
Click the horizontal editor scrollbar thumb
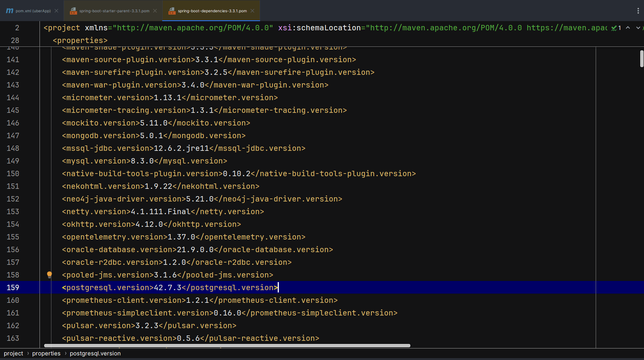tap(227, 345)
